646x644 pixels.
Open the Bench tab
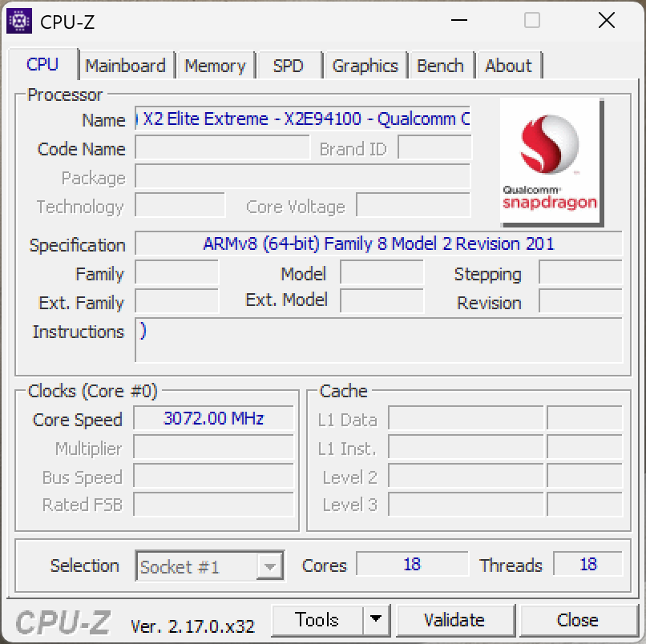click(x=441, y=65)
